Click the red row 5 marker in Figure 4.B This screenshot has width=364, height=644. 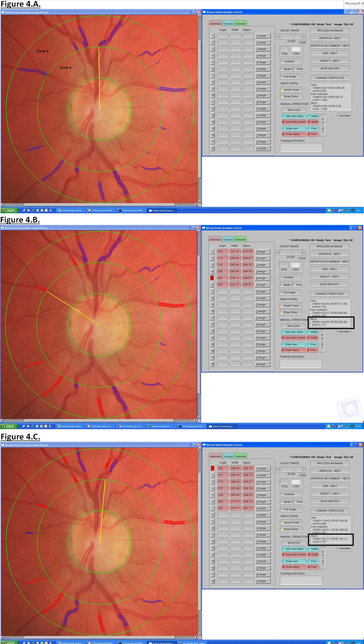click(x=212, y=278)
